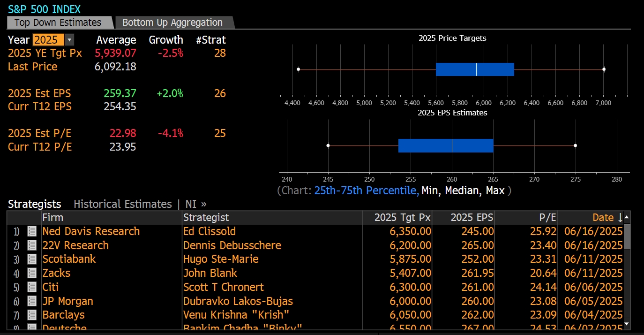This screenshot has height=335, width=644.
Task: Click the Year dropdown arrow
Action: (x=69, y=40)
